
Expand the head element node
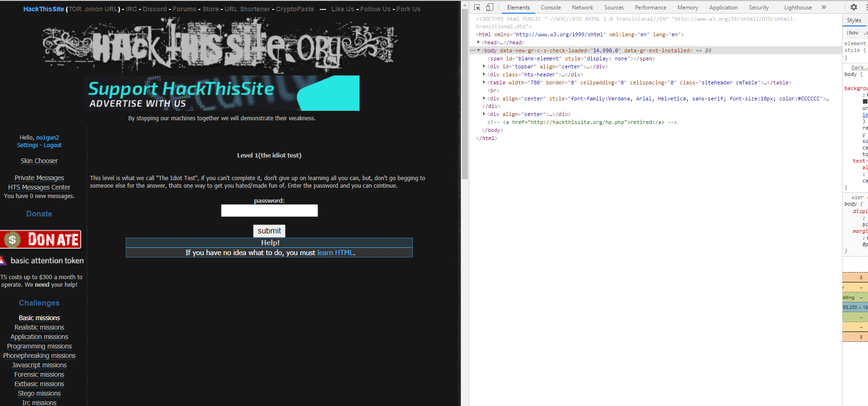[479, 42]
